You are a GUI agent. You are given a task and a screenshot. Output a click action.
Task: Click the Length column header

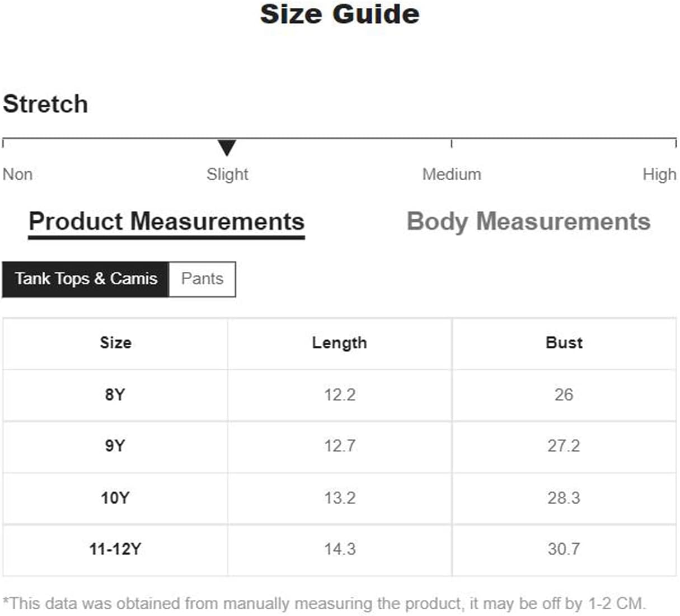(340, 343)
